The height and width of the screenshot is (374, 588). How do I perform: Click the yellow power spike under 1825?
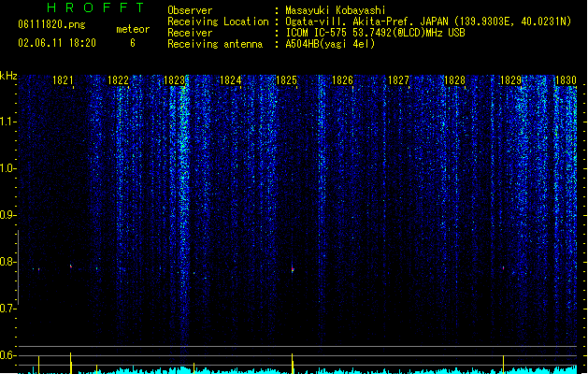[293, 363]
